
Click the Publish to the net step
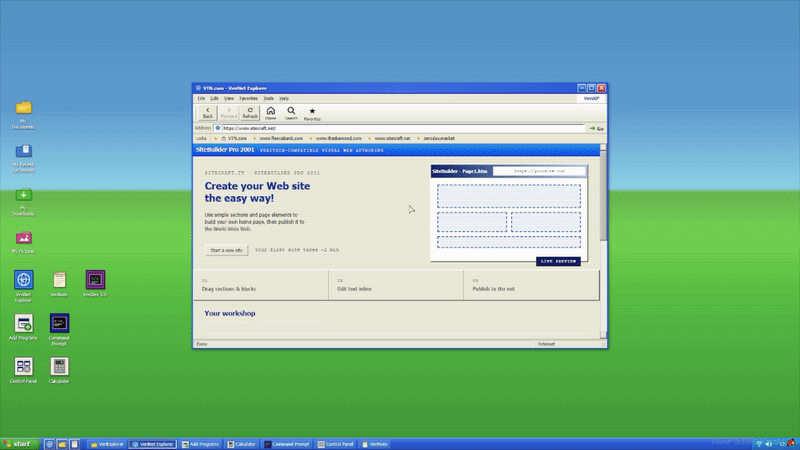(531, 285)
